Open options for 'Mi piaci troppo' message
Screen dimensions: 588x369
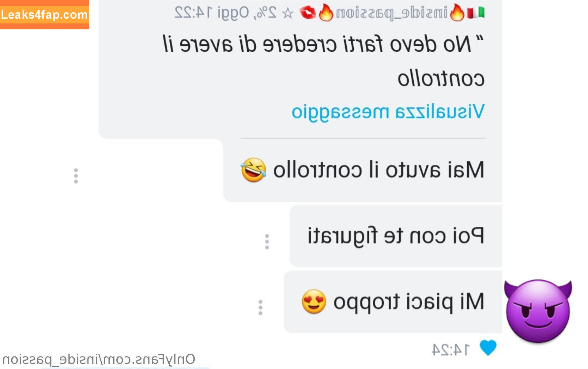pyautogui.click(x=260, y=307)
